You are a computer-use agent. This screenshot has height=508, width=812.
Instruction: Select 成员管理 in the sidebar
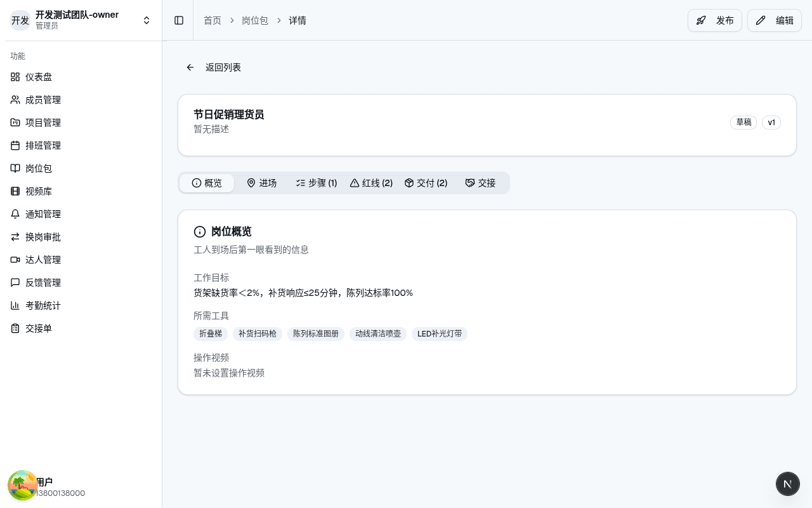pyautogui.click(x=43, y=100)
